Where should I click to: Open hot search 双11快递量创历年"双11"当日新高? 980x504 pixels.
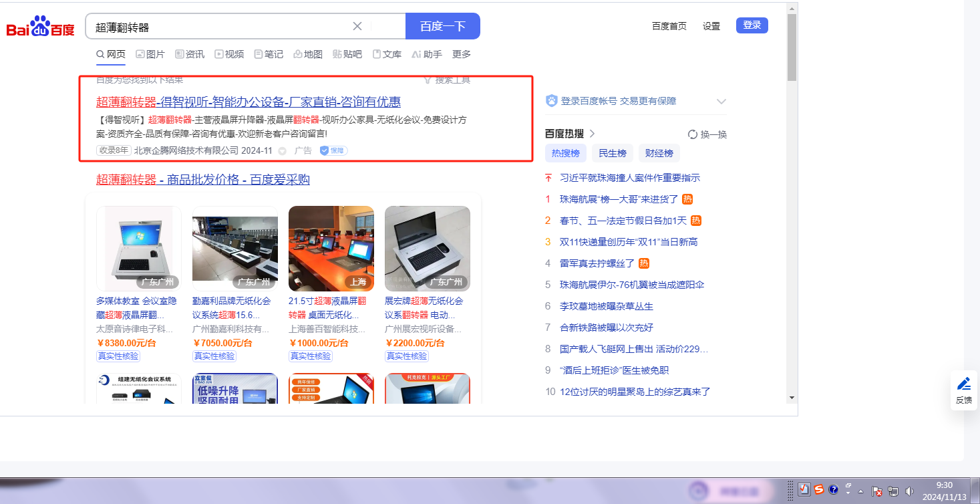[629, 242]
